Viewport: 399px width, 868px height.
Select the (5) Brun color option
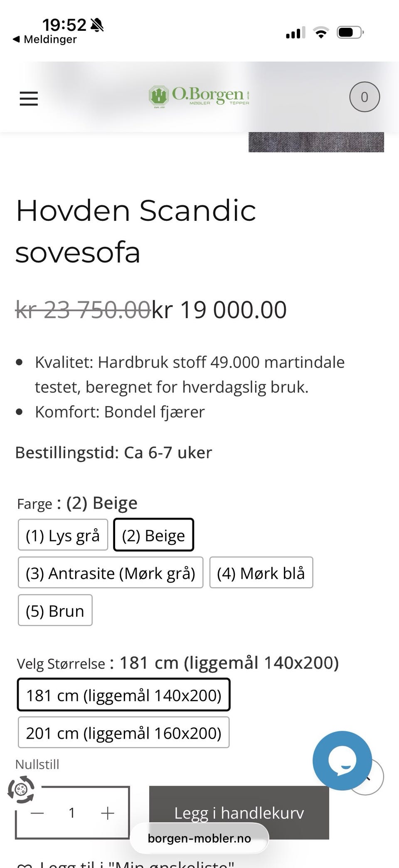(x=55, y=611)
